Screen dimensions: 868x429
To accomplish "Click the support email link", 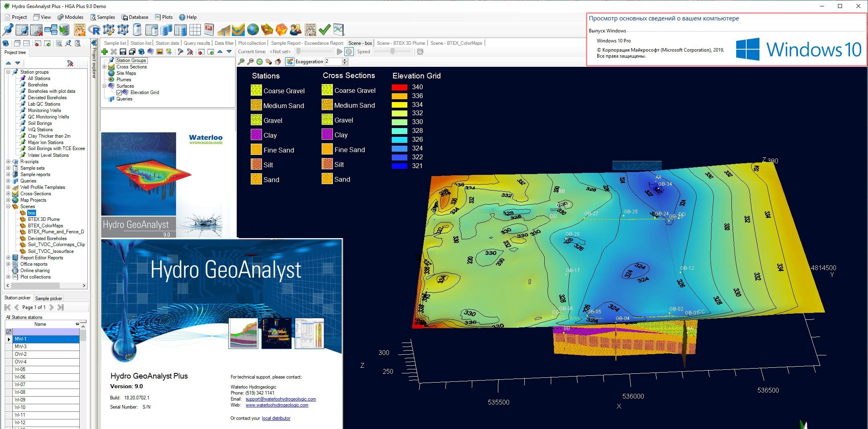I will click(280, 399).
